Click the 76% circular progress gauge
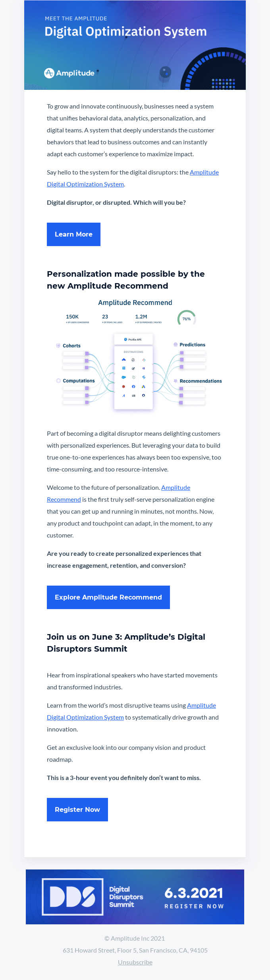Screen dimensions: 270x980 click(x=187, y=318)
